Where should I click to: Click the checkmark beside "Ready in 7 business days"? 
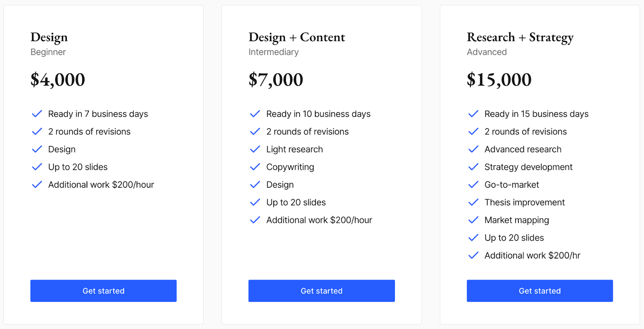tap(37, 114)
